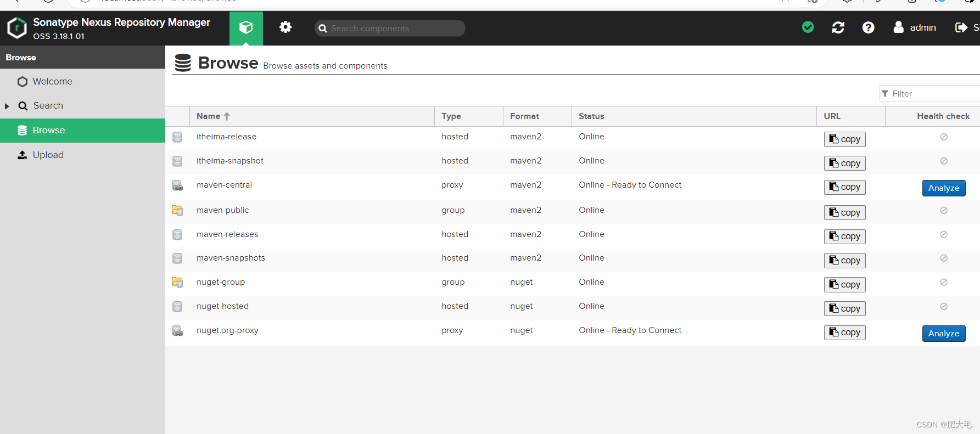Screen dimensions: 980x434
Task: Click health check icon for nuget-group
Action: [944, 282]
